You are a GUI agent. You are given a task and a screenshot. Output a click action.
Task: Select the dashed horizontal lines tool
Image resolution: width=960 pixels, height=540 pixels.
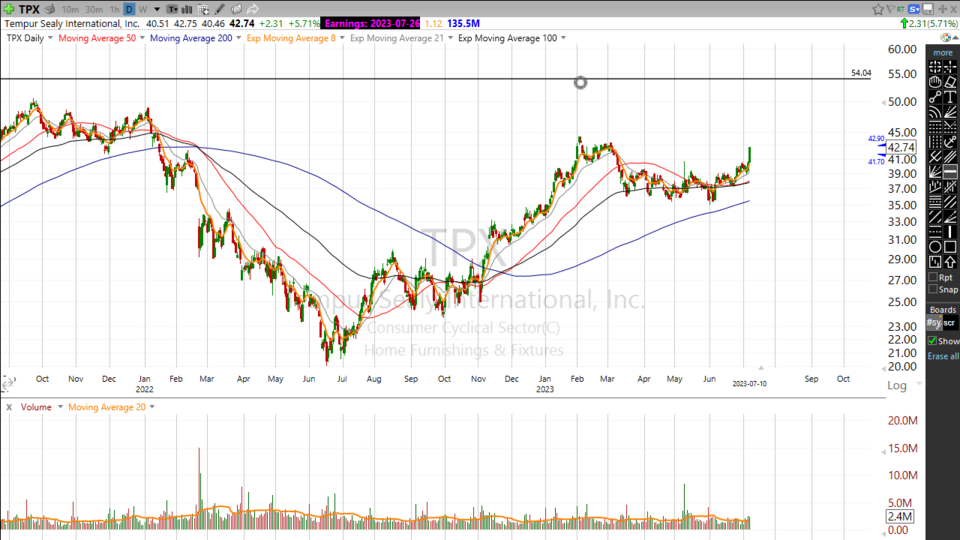[x=935, y=231]
